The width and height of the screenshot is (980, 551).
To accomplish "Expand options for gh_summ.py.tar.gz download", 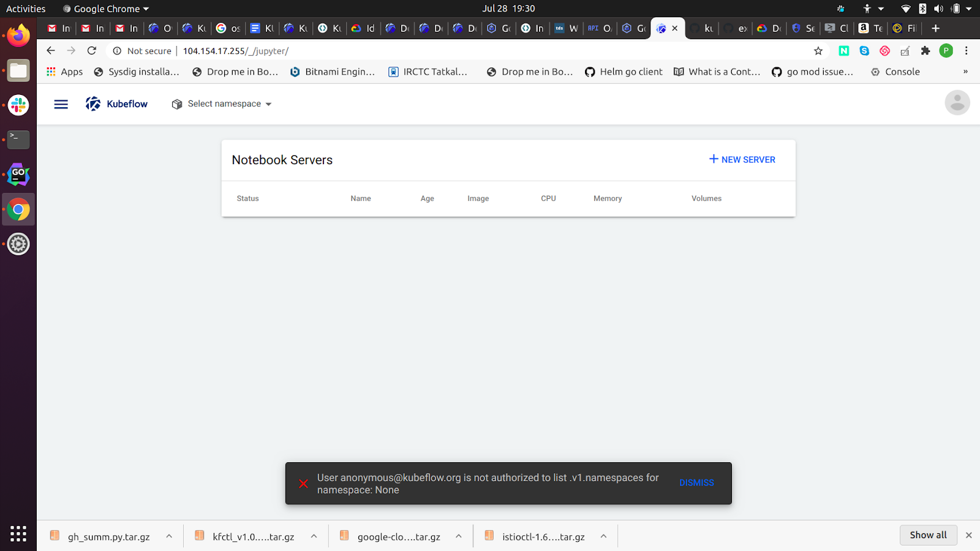I will (x=169, y=535).
